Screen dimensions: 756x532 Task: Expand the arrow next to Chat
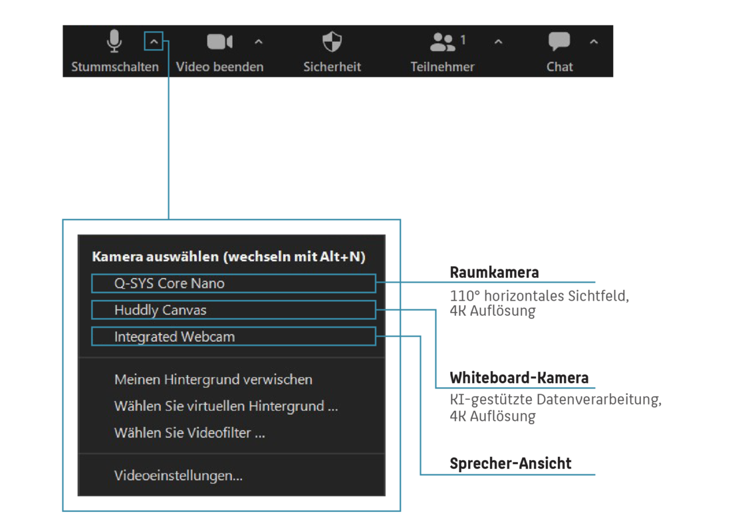(x=594, y=43)
